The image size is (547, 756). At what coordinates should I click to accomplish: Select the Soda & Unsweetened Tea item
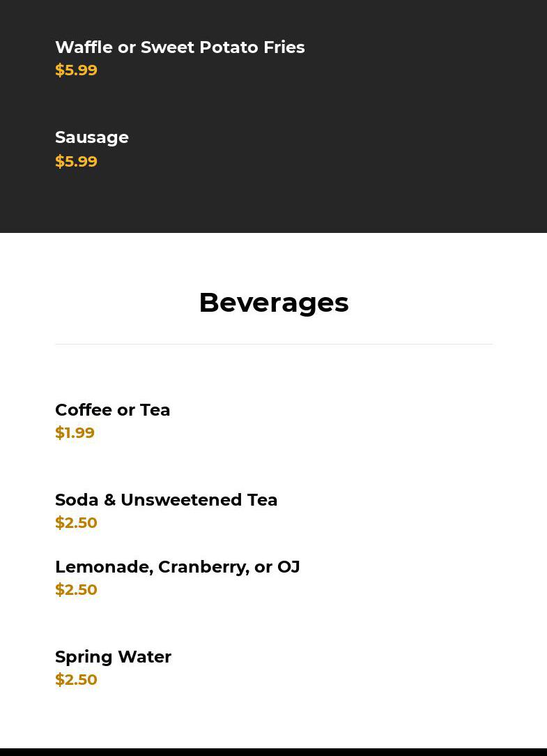[x=166, y=500]
